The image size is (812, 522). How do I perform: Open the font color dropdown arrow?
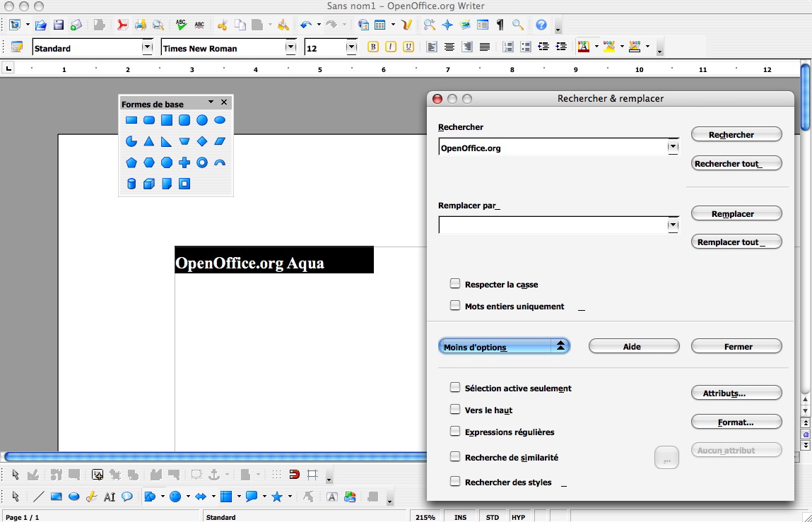coord(596,47)
